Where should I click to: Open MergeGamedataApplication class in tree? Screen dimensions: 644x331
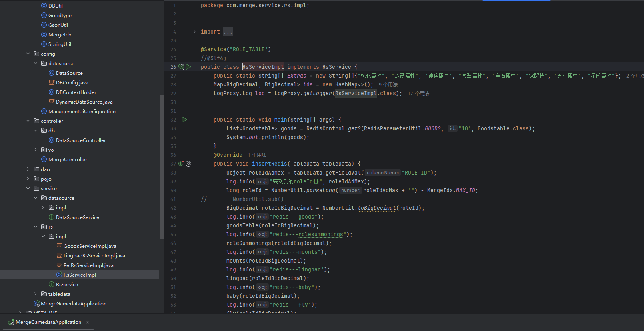pos(73,303)
